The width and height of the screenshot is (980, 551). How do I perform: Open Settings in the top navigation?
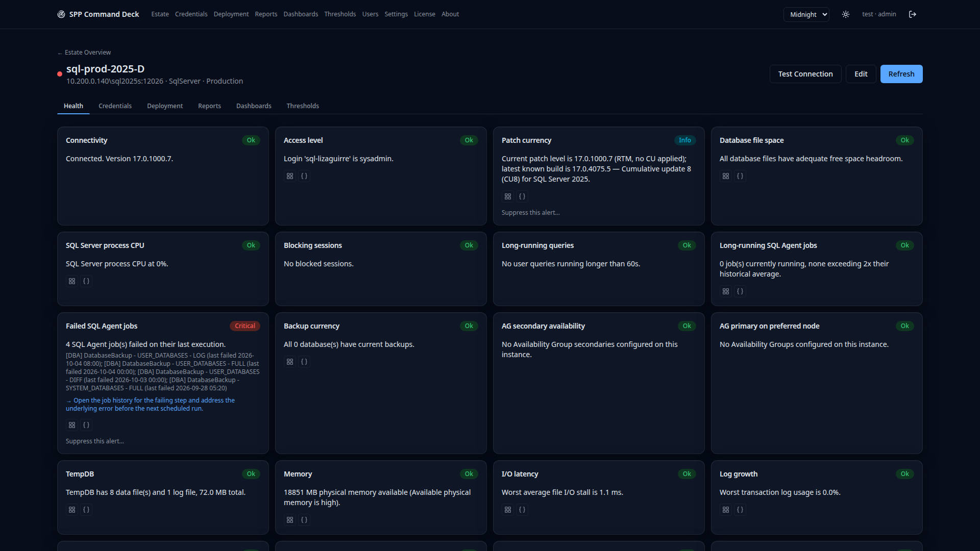pos(396,14)
